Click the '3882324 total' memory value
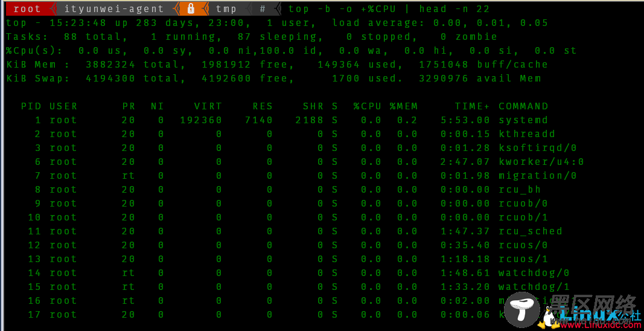The image size is (644, 331). tap(133, 65)
